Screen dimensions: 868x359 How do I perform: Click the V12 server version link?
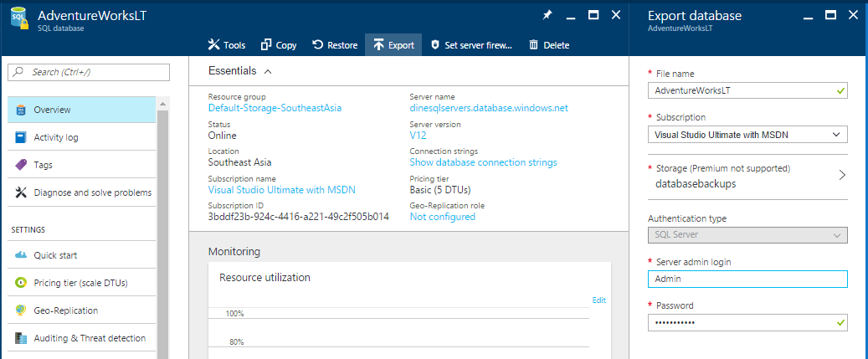coord(418,135)
